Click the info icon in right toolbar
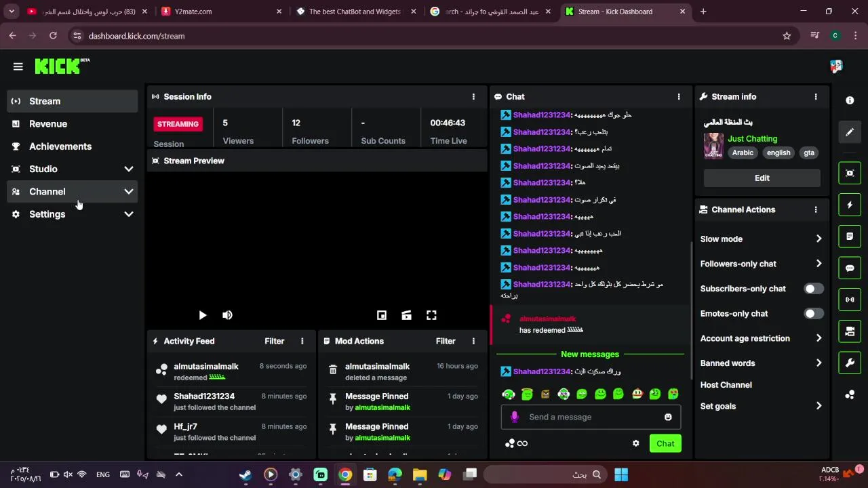 pos(850,100)
